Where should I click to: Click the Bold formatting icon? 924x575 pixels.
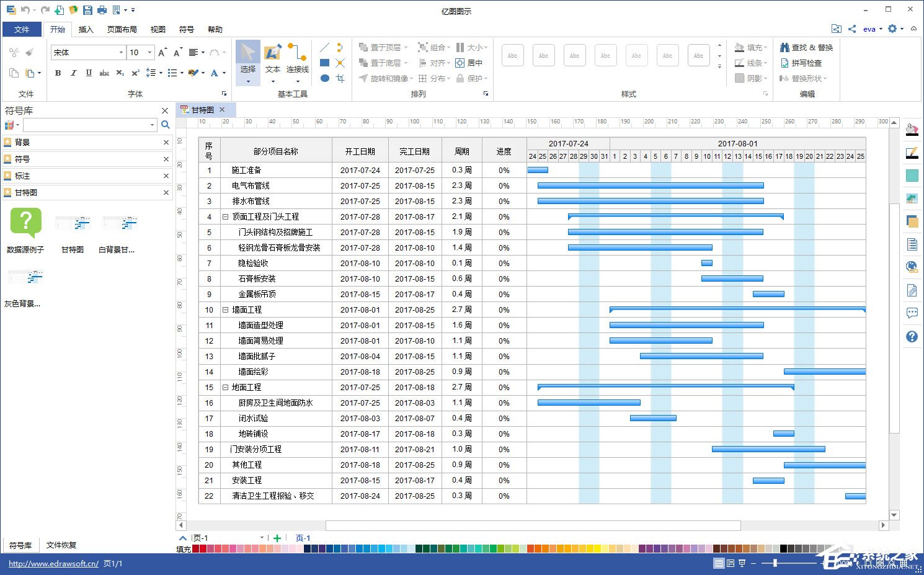(x=58, y=73)
